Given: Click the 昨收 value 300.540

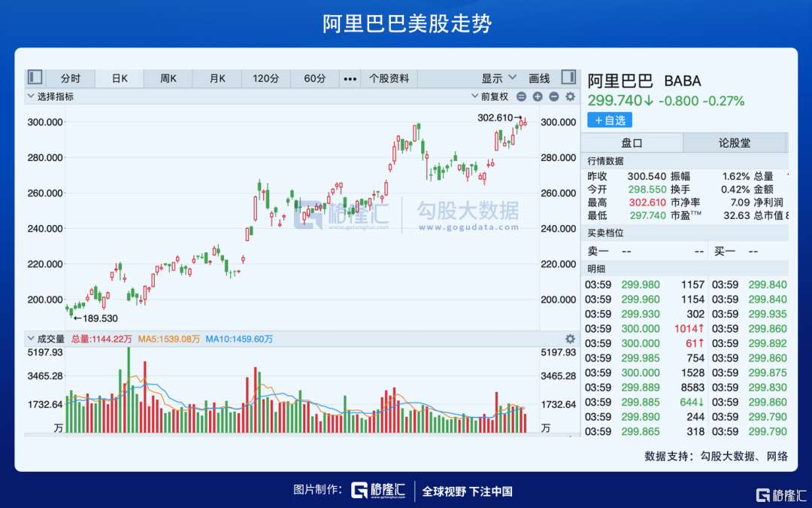Looking at the screenshot, I should [647, 176].
